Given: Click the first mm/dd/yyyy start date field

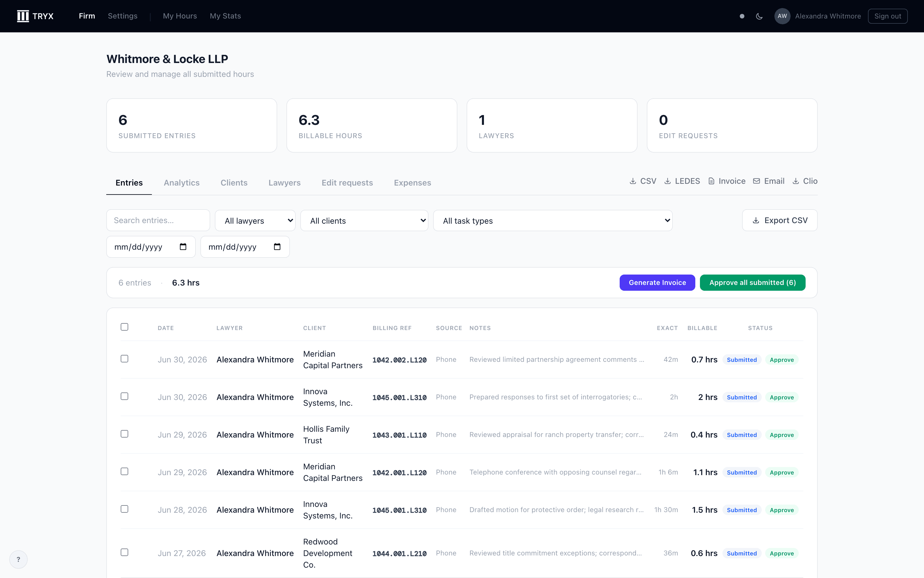Looking at the screenshot, I should point(151,247).
